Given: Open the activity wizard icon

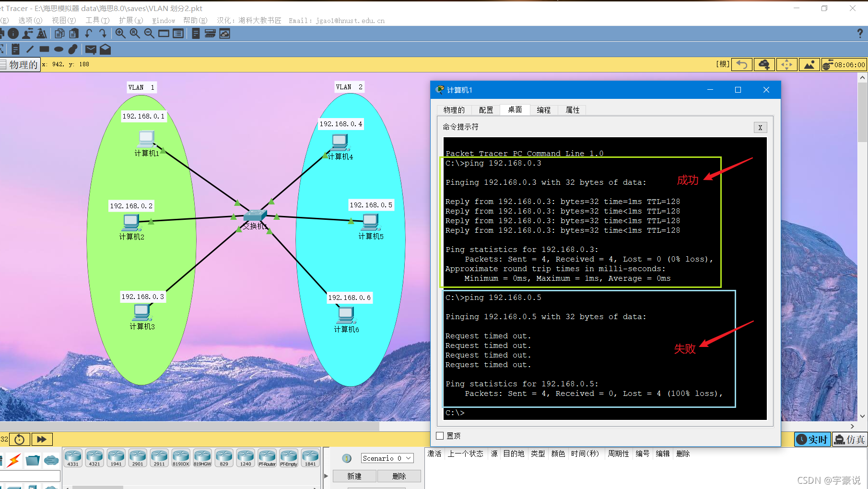Looking at the screenshot, I should [42, 34].
